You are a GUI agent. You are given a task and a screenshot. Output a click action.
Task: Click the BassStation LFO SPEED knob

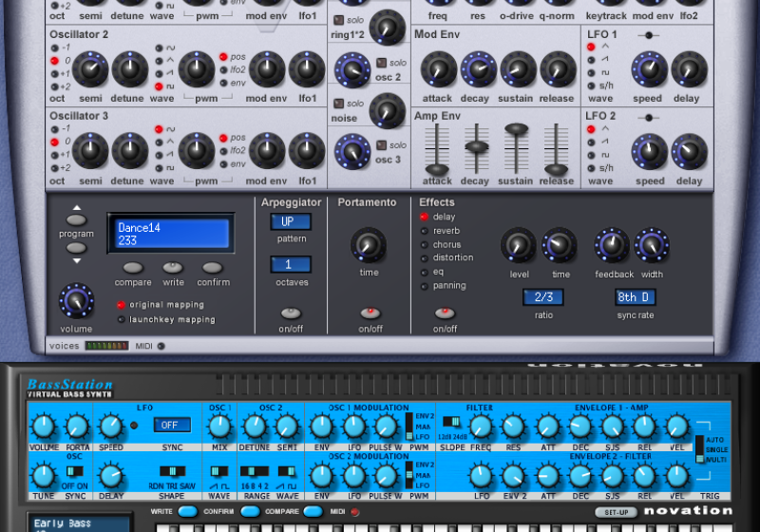pos(111,427)
